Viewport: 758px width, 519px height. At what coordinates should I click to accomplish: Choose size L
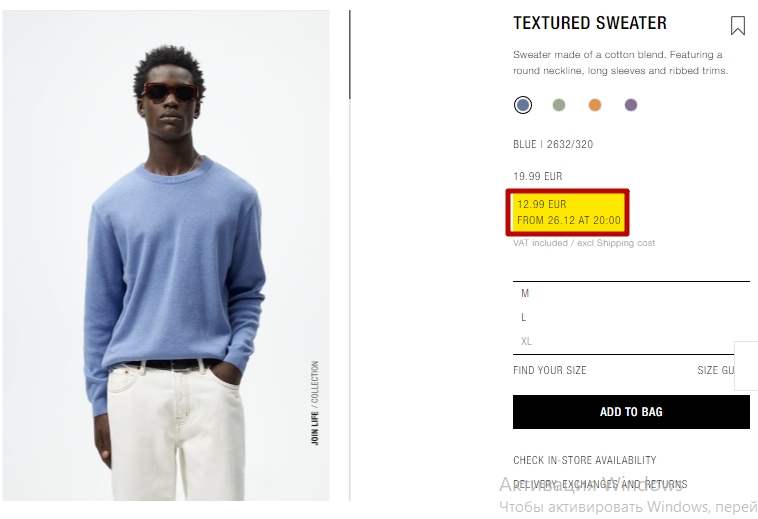tap(631, 317)
